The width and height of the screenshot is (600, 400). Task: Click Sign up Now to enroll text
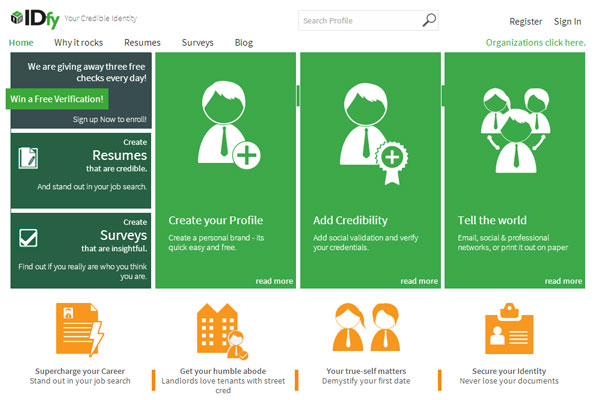(109, 119)
